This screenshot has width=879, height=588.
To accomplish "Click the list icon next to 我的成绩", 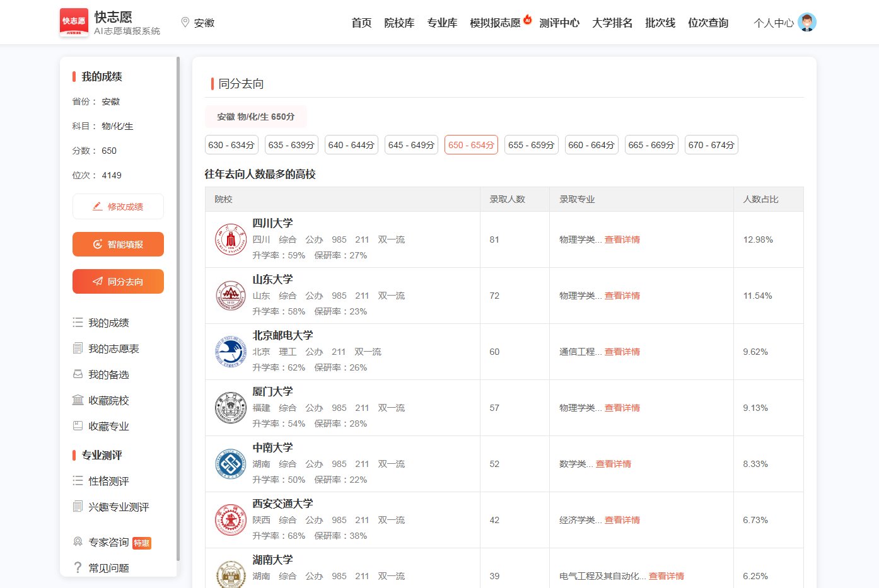I will (78, 322).
